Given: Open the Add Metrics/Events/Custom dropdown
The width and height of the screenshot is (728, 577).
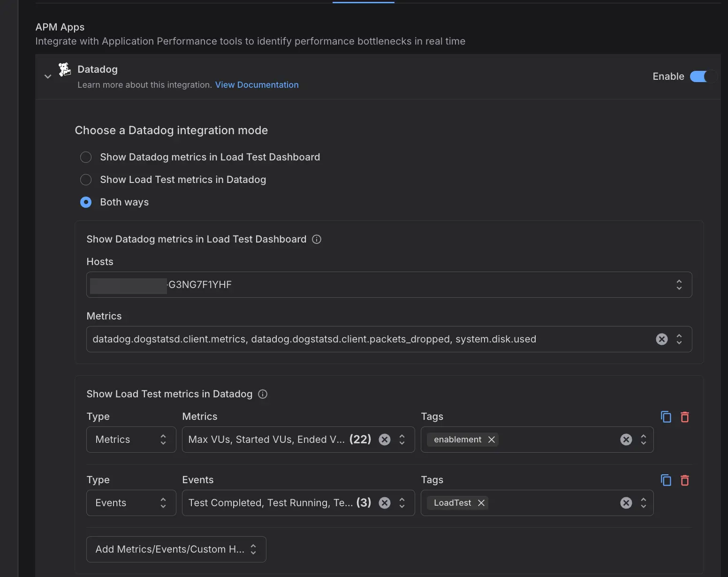Looking at the screenshot, I should 176,549.
